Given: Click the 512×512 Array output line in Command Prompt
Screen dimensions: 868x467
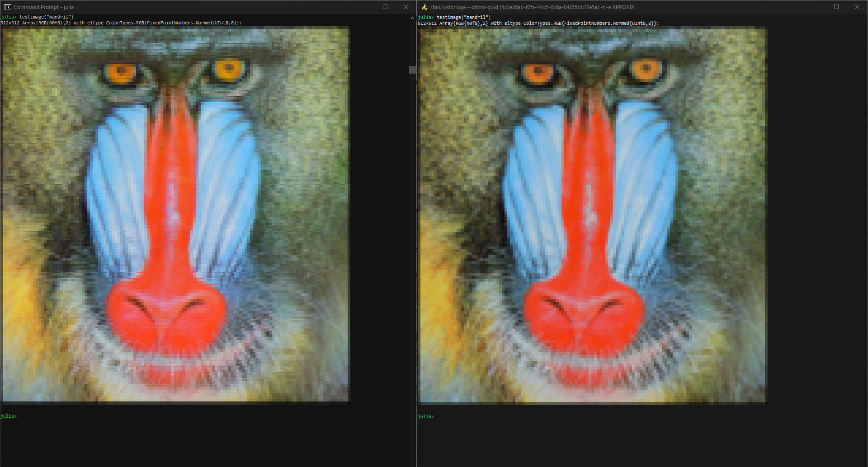Looking at the screenshot, I should (x=121, y=23).
